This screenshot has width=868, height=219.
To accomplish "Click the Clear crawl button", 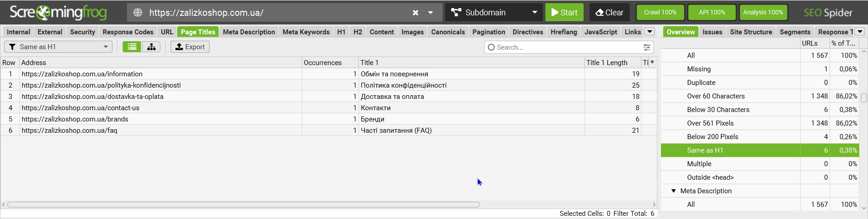I will 609,13.
